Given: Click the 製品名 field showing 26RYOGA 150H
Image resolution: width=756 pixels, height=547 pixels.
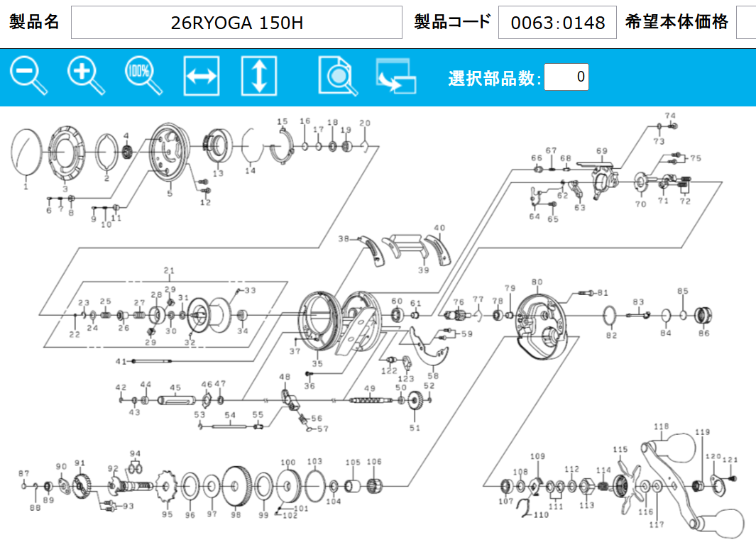Looking at the screenshot, I should 236,23.
